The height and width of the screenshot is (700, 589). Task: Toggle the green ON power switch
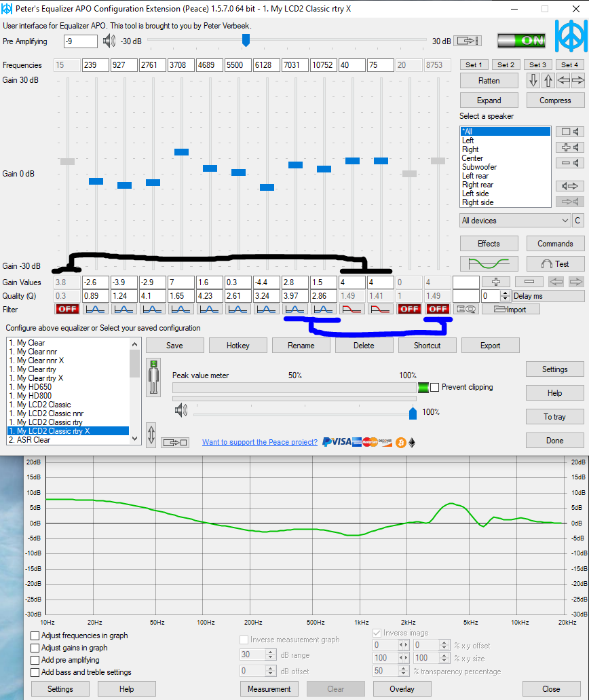click(x=521, y=41)
